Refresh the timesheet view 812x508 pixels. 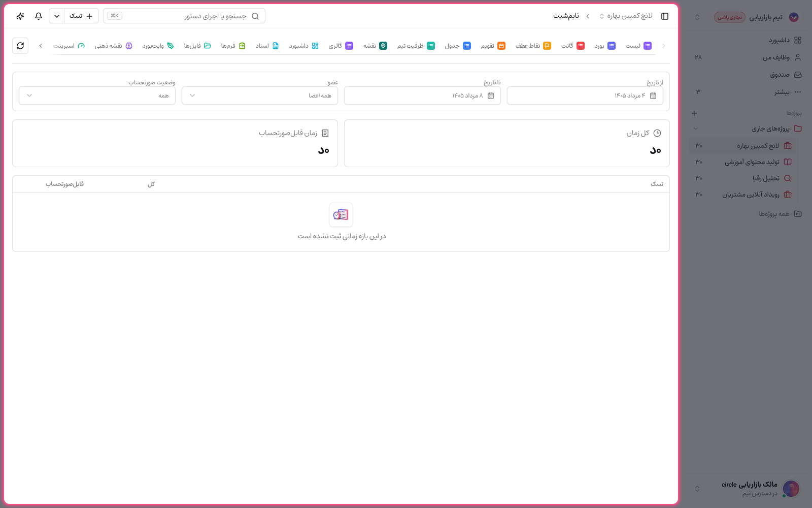[x=20, y=46]
